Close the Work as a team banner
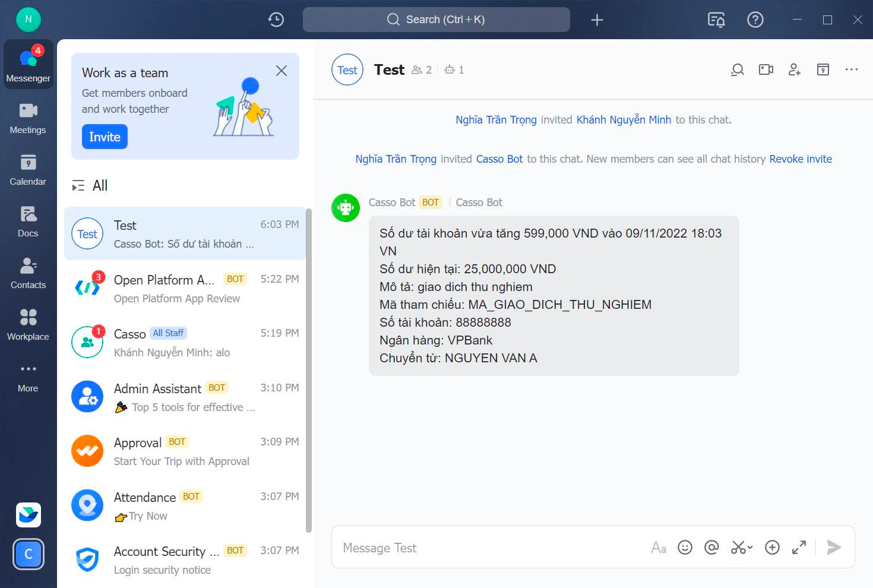This screenshot has width=873, height=588. click(x=281, y=71)
